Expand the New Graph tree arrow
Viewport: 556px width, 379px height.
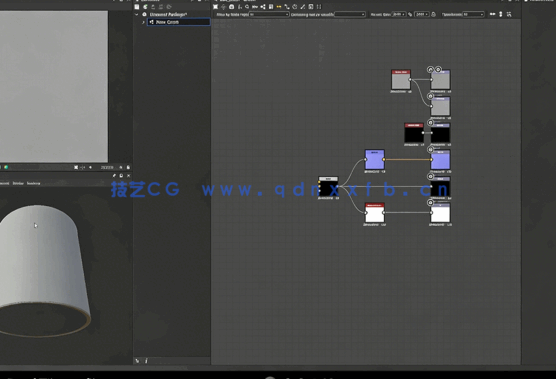143,22
